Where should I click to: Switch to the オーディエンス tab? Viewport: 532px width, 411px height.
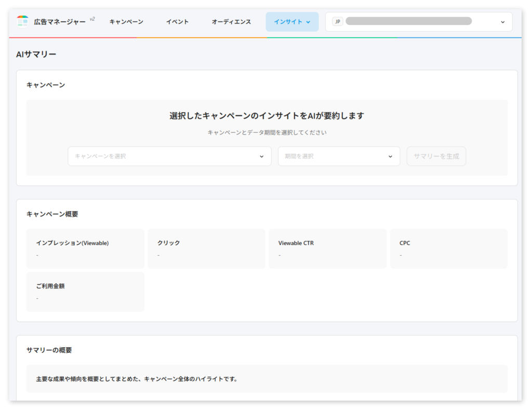click(231, 22)
